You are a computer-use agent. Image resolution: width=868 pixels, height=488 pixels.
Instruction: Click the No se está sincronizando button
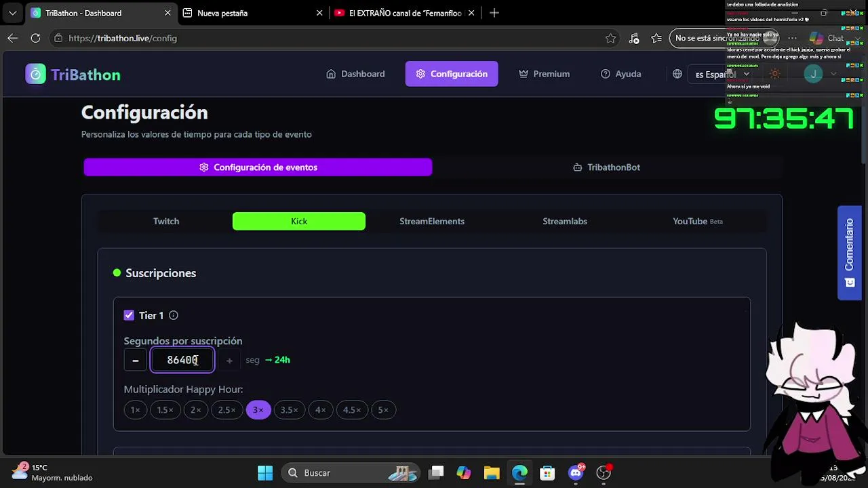[724, 39]
